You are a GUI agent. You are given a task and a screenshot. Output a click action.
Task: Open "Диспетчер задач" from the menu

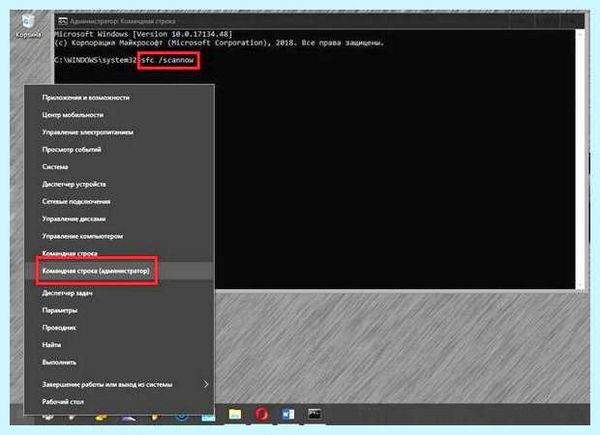click(x=119, y=293)
